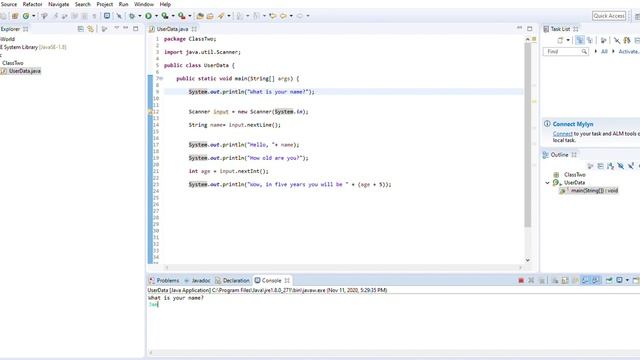Image resolution: width=640 pixels, height=360 pixels.
Task: Click Link with Editor in Package Explorer
Action: [x=90, y=29]
